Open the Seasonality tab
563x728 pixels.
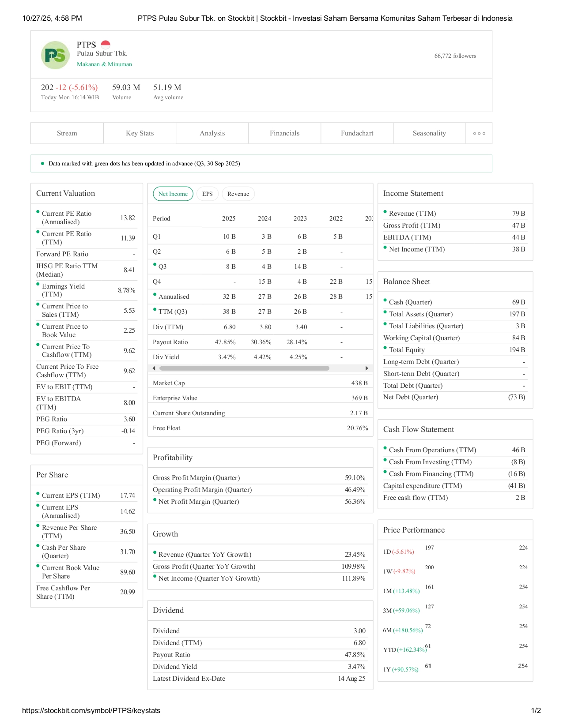coord(430,133)
